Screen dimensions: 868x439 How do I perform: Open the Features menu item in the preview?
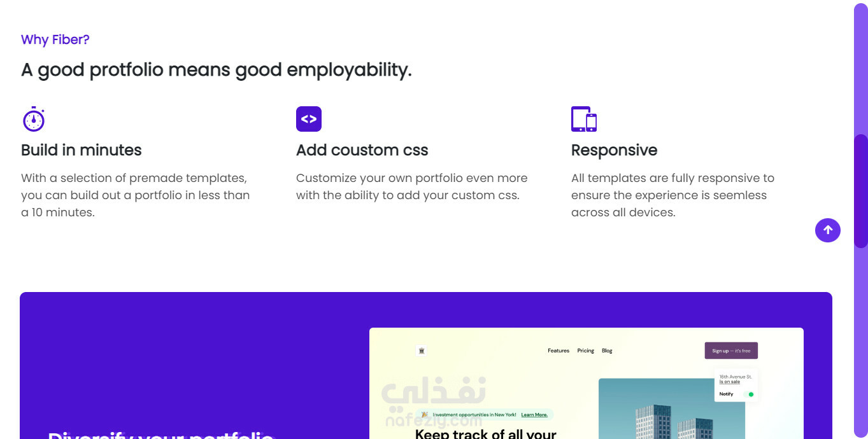coord(559,351)
